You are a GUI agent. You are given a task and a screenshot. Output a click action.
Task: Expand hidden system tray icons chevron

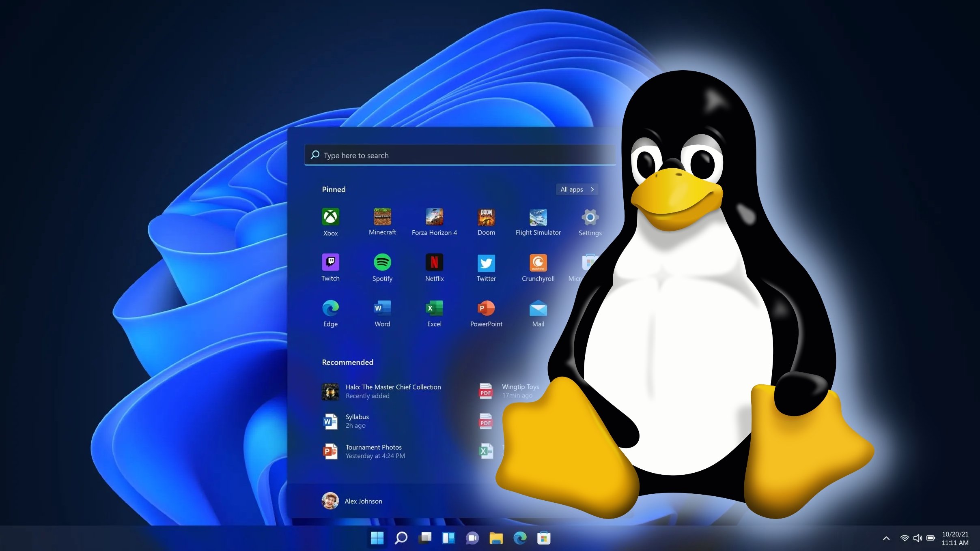(x=886, y=538)
